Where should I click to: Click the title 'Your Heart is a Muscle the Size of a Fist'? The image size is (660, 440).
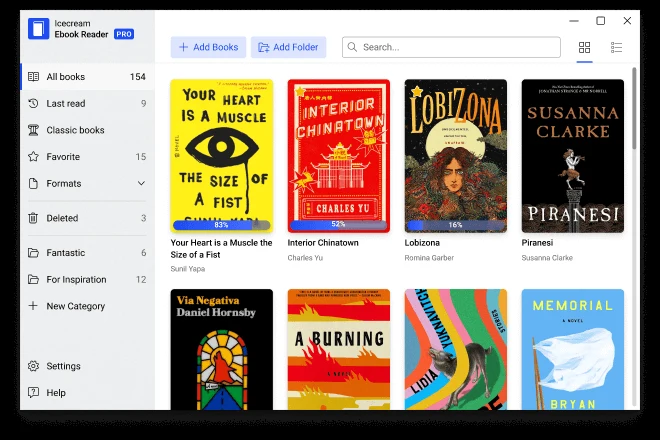coord(221,248)
